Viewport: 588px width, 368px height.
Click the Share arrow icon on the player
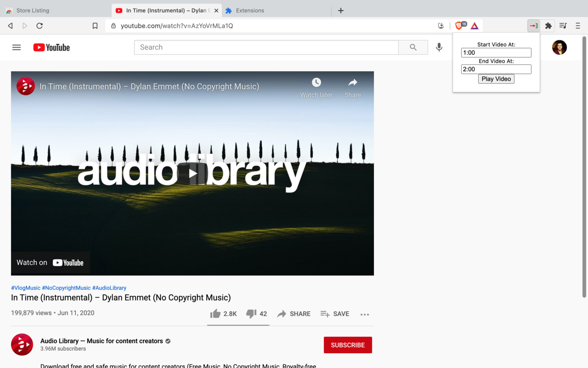click(x=352, y=82)
